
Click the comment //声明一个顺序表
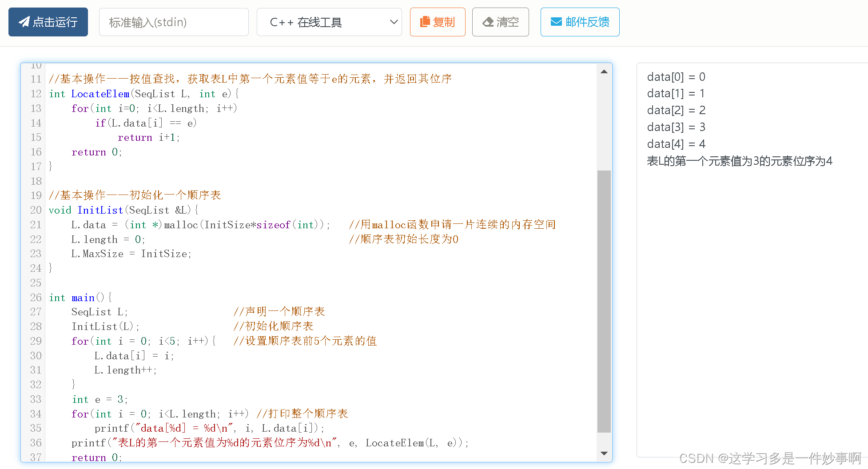279,311
